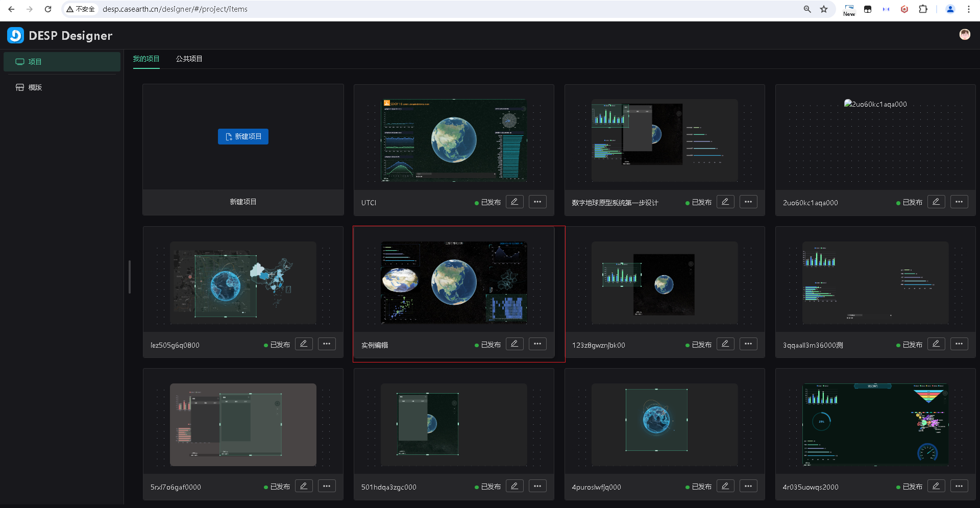Open more options menu for UTCI project
Image resolution: width=980 pixels, height=508 pixels.
point(537,202)
